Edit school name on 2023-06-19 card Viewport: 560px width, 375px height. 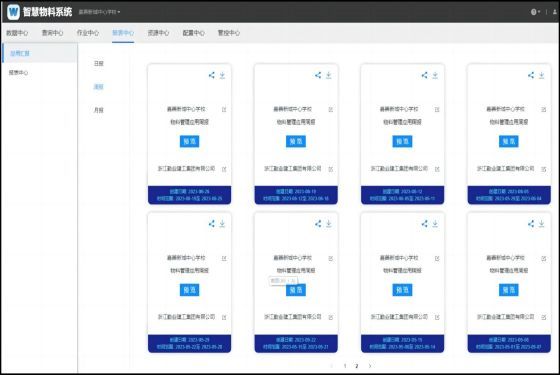tap(330, 110)
